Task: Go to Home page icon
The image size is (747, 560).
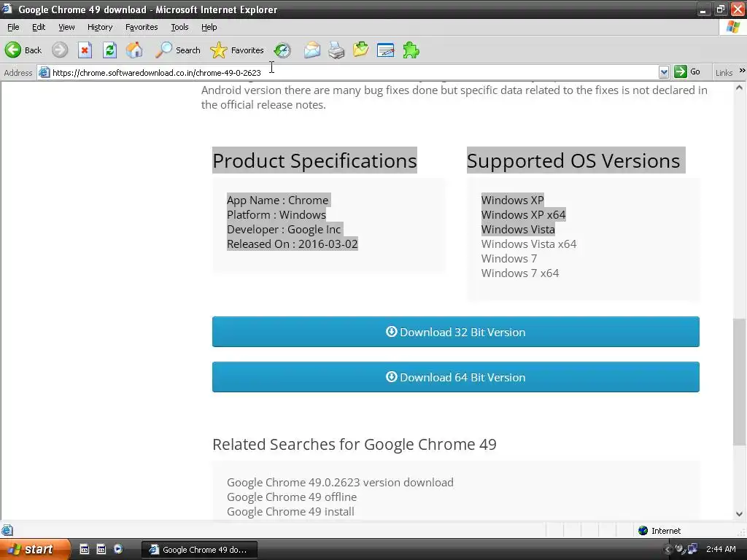Action: click(x=134, y=50)
